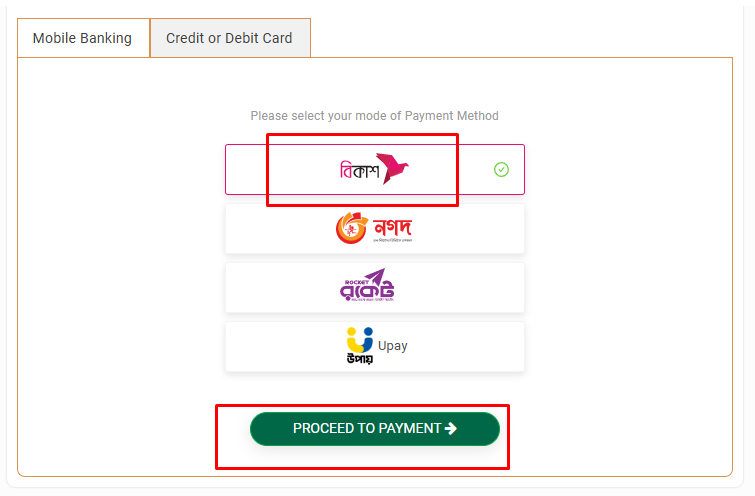Select the Nagad orange circle logo

pyautogui.click(x=352, y=229)
